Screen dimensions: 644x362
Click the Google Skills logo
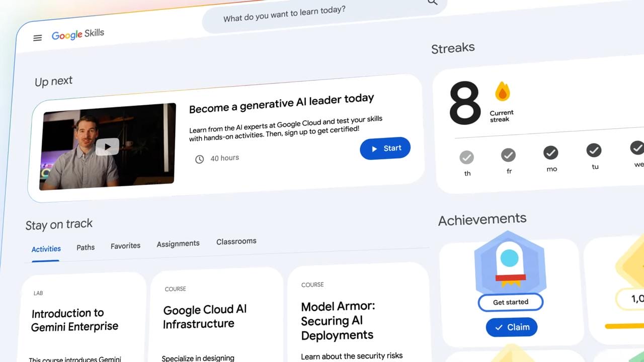78,35
